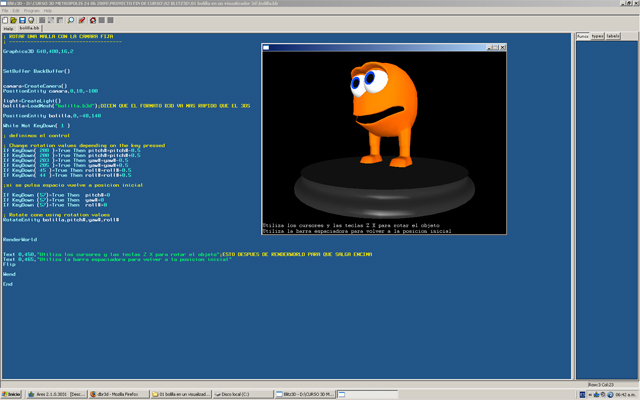Click the system tray clock 06:42 a.m.

coord(626,395)
